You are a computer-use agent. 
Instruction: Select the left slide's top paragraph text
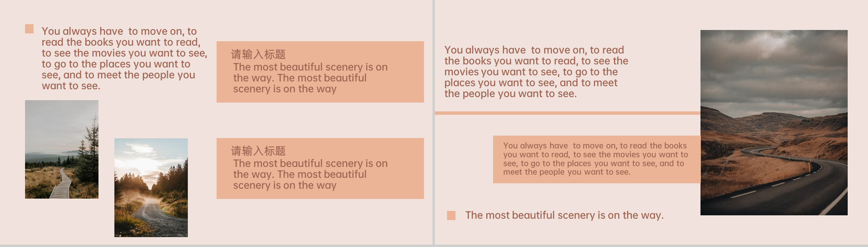pos(124,58)
